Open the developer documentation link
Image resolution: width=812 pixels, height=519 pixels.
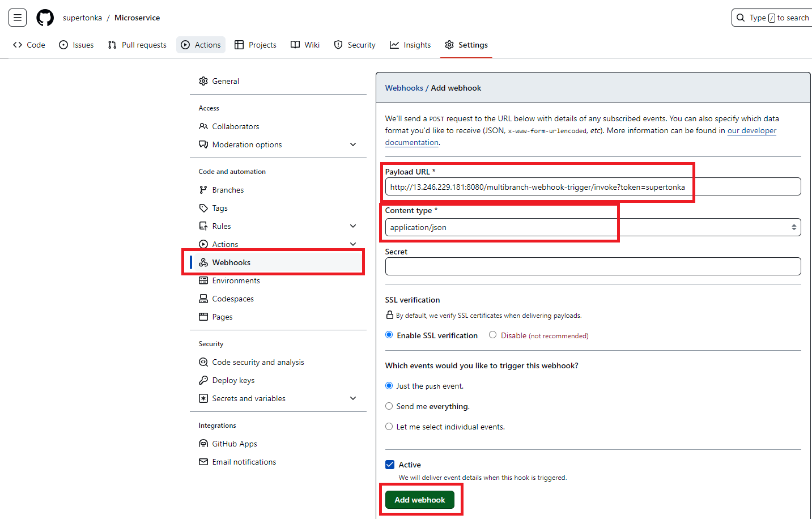[x=751, y=130]
